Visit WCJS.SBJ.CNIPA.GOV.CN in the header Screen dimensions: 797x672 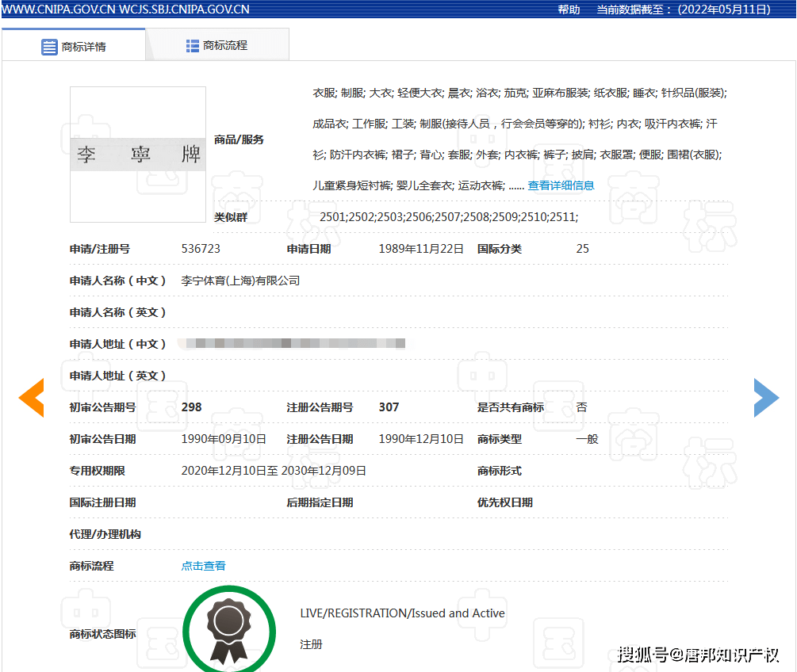tap(186, 10)
